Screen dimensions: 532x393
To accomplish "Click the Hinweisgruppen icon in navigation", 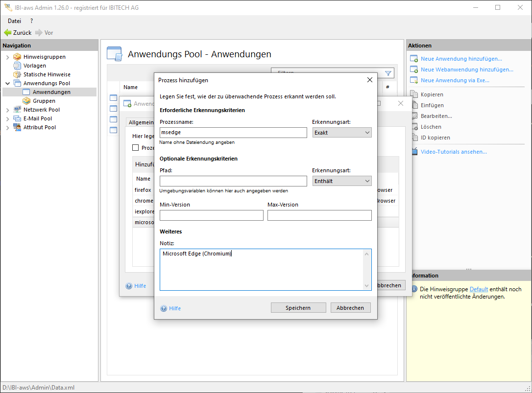I will click(x=17, y=57).
